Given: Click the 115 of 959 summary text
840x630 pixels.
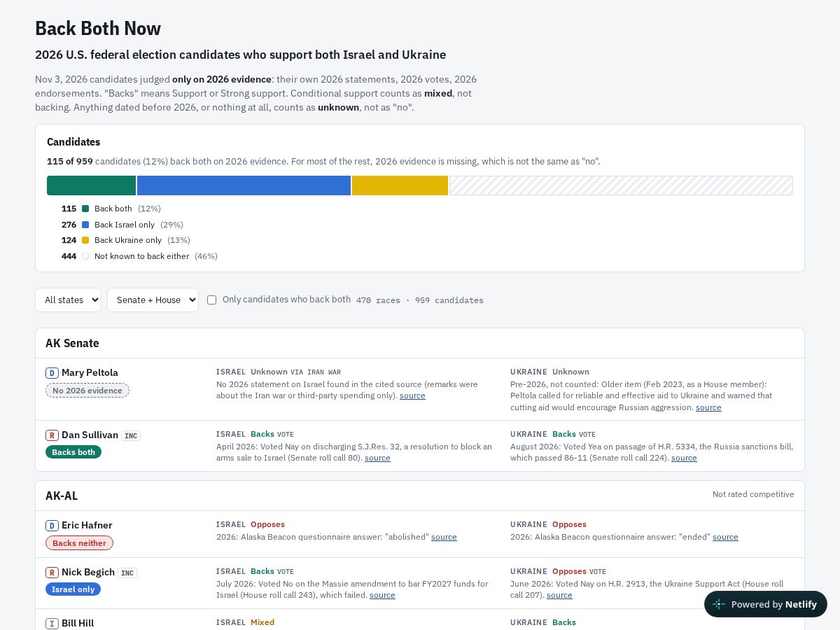Looking at the screenshot, I should tap(70, 162).
